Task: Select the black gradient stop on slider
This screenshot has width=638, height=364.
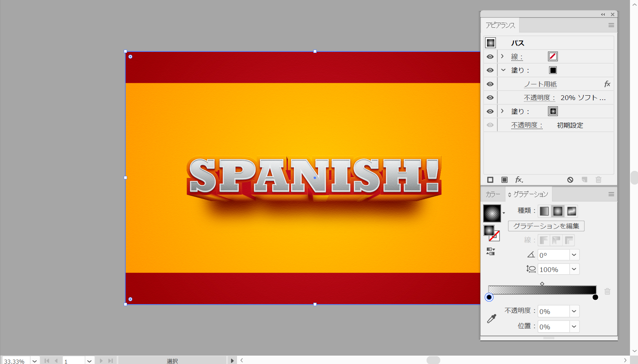Action: [x=595, y=297]
